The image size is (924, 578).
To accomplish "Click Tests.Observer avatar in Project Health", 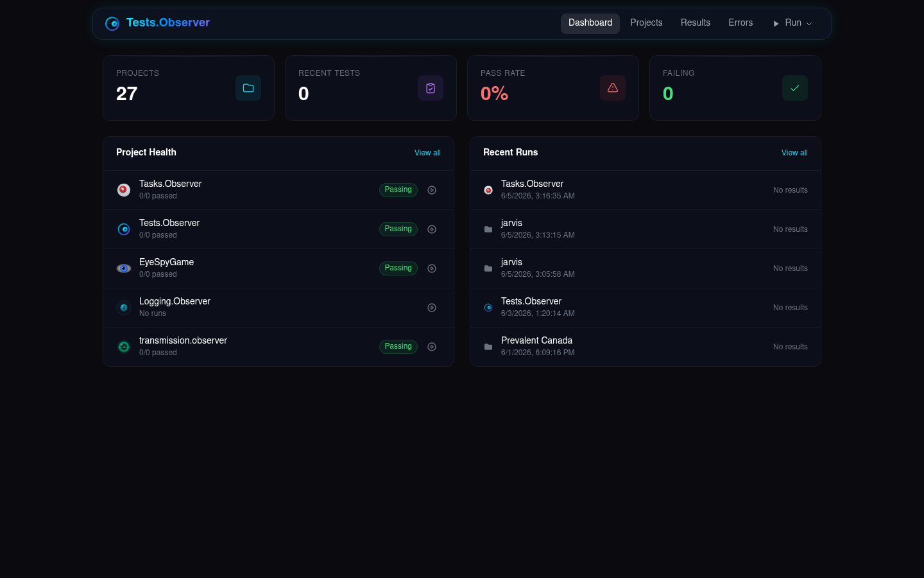I will 124,229.
